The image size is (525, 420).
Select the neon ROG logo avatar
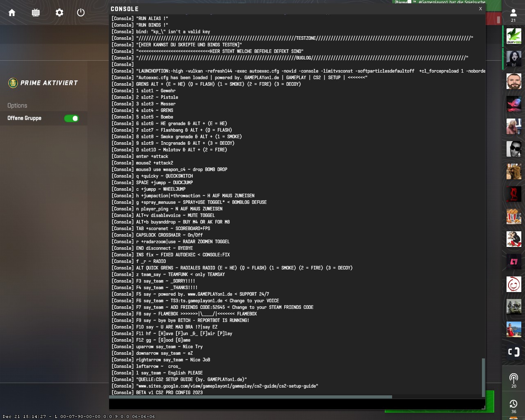click(514, 104)
